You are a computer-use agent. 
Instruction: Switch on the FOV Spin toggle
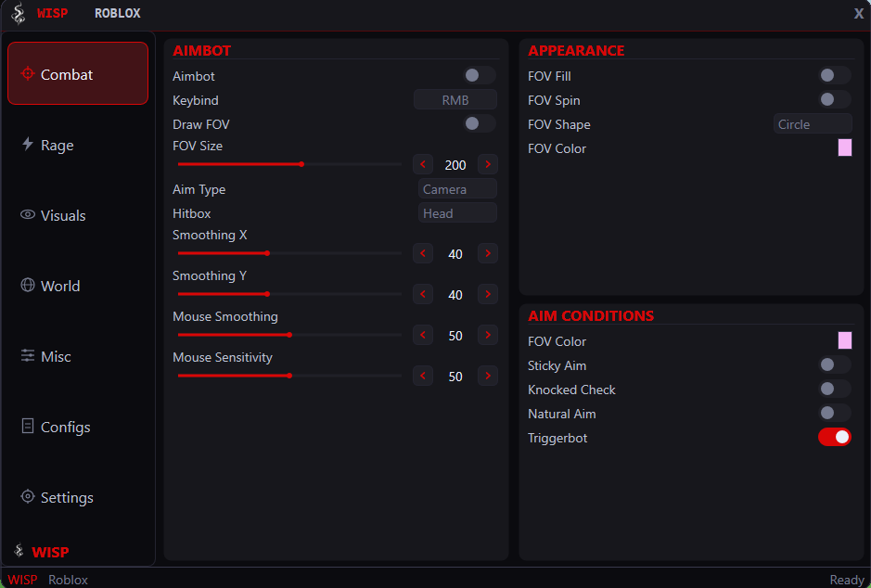834,99
